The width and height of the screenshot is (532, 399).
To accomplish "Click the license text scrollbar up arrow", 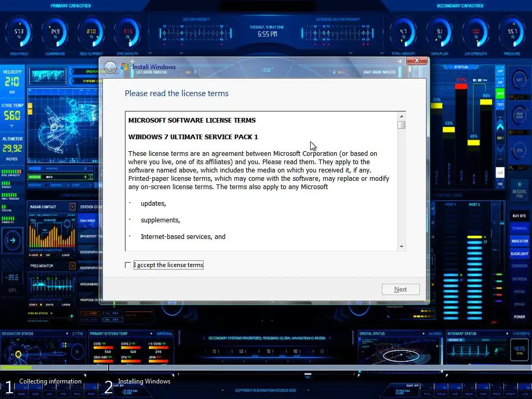I will [x=402, y=116].
